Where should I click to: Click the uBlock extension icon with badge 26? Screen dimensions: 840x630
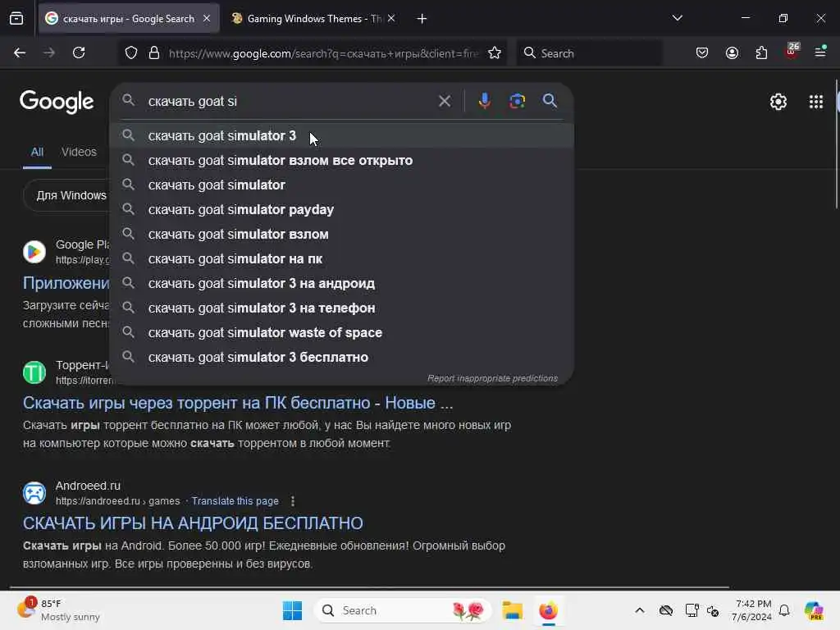(792, 52)
